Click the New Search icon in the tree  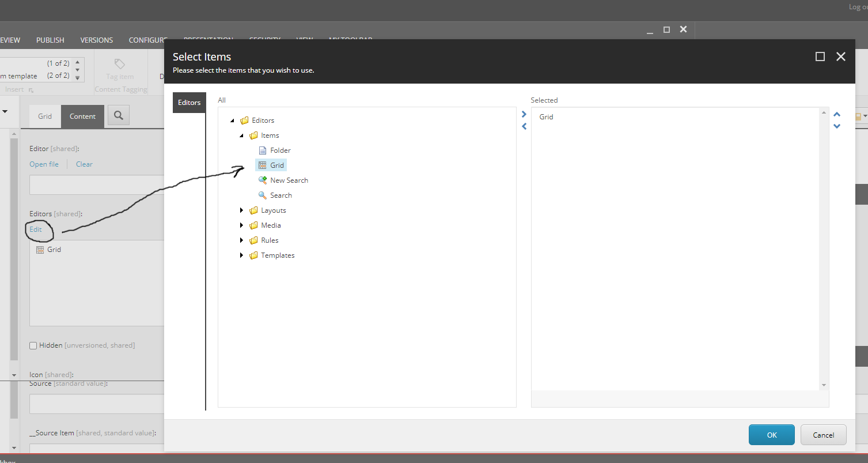point(263,180)
